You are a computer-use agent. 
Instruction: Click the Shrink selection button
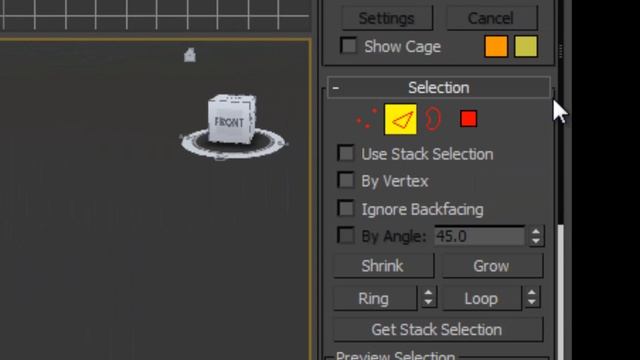(x=384, y=266)
